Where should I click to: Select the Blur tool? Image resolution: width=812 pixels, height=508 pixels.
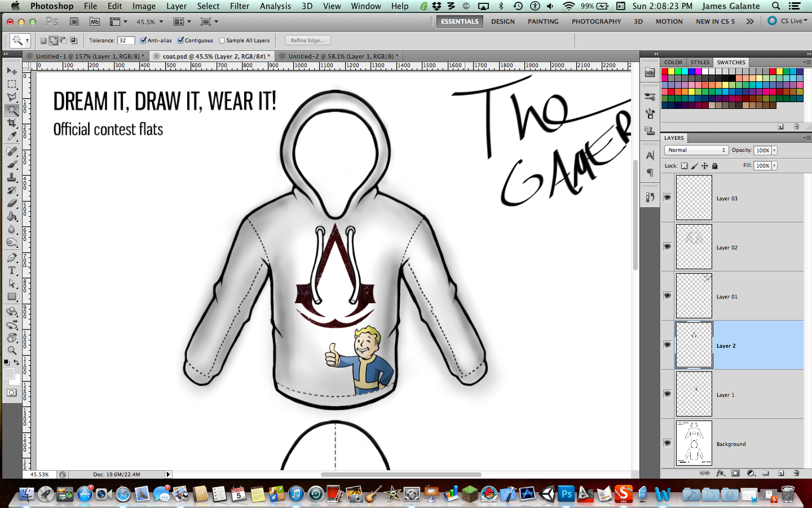[12, 229]
